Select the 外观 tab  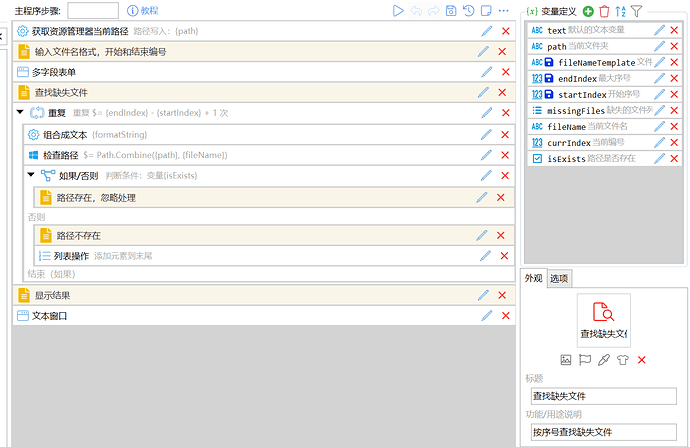click(533, 279)
